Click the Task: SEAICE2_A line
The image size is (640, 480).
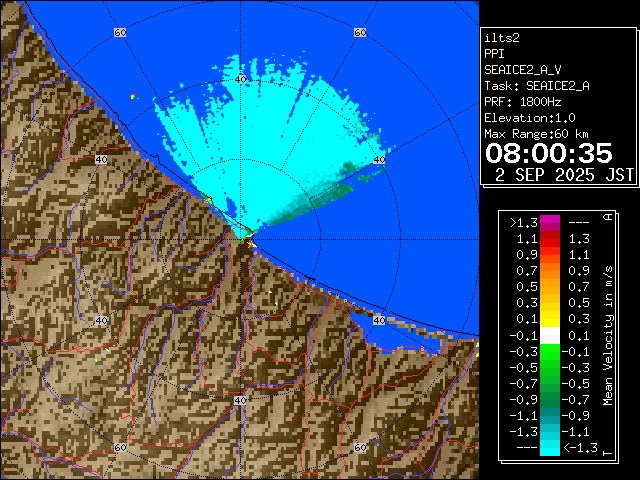click(536, 85)
